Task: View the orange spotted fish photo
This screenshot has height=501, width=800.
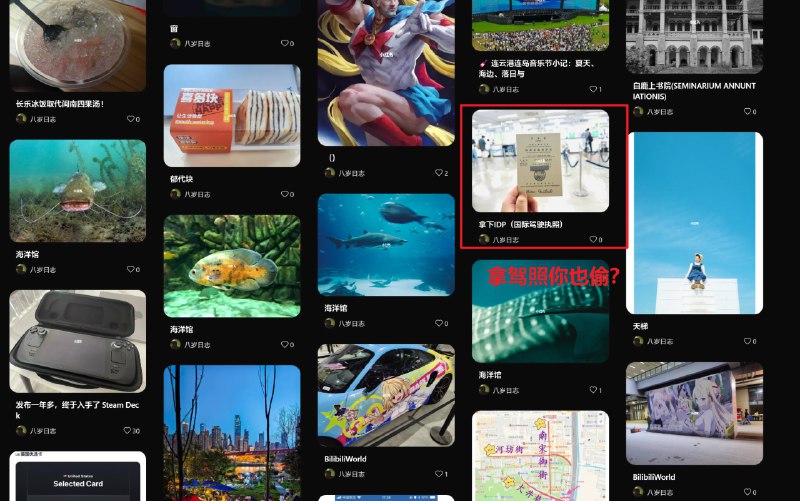Action: pyautogui.click(x=232, y=266)
